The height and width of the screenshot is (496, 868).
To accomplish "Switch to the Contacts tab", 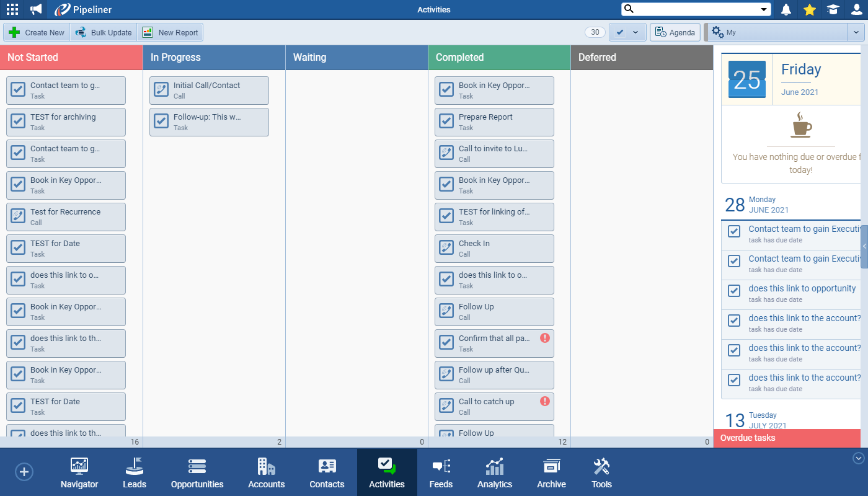I will click(x=327, y=472).
